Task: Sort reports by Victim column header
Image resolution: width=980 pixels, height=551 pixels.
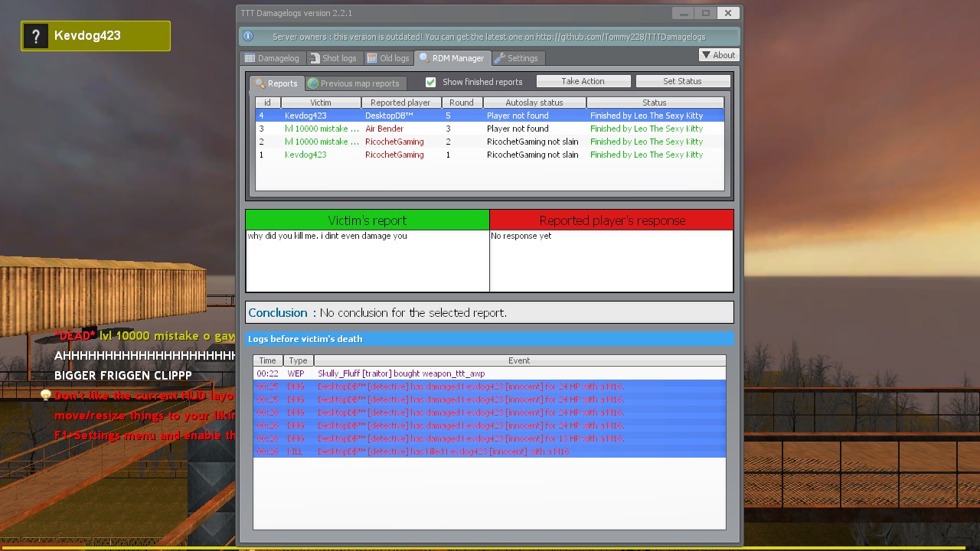Action: tap(321, 103)
